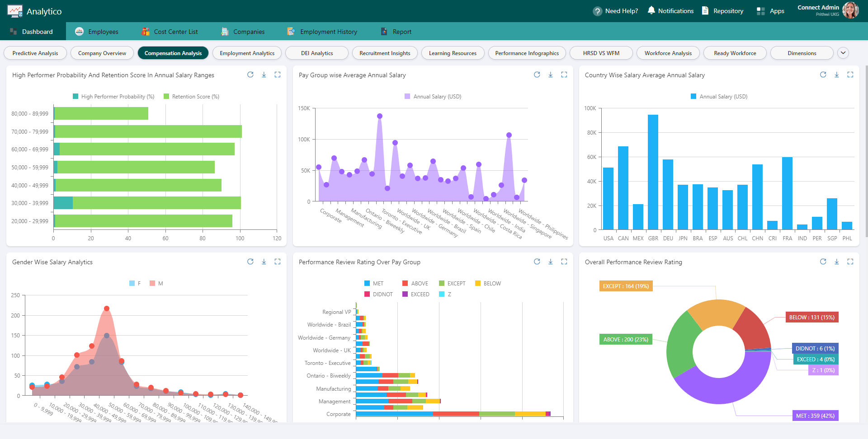Refresh the Gender Wise Salary Analytics chart
Image resolution: width=868 pixels, height=439 pixels.
coord(250,262)
